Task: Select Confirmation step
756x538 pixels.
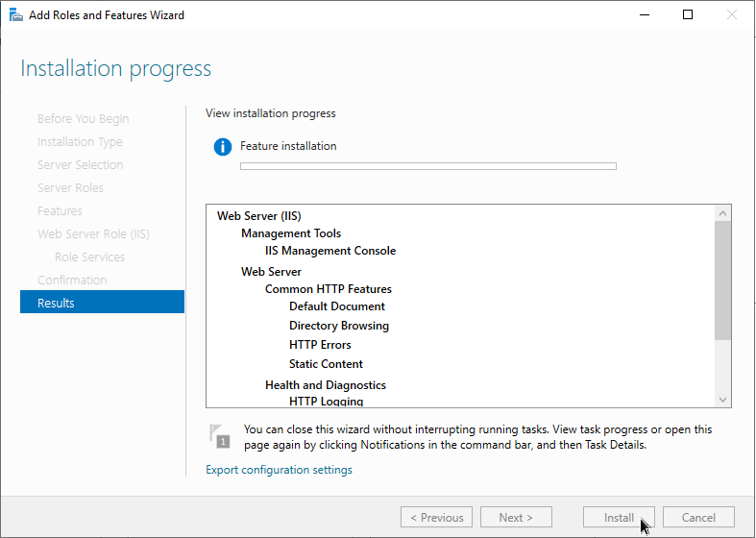Action: point(72,281)
